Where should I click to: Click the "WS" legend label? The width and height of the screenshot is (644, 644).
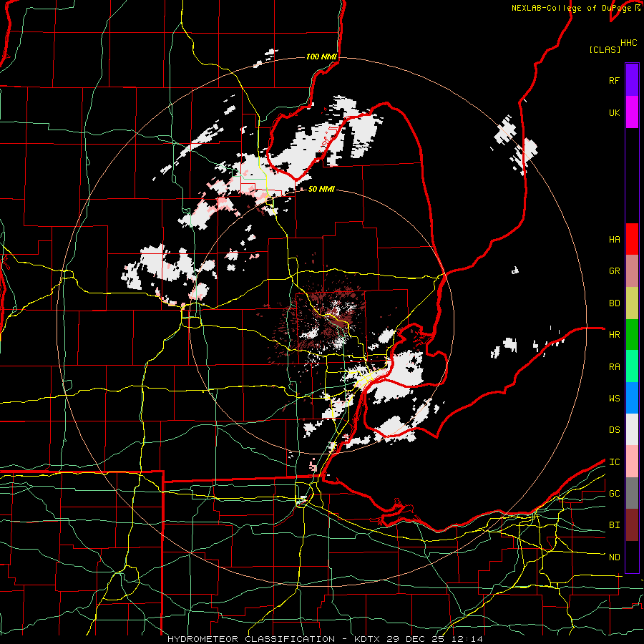point(614,399)
